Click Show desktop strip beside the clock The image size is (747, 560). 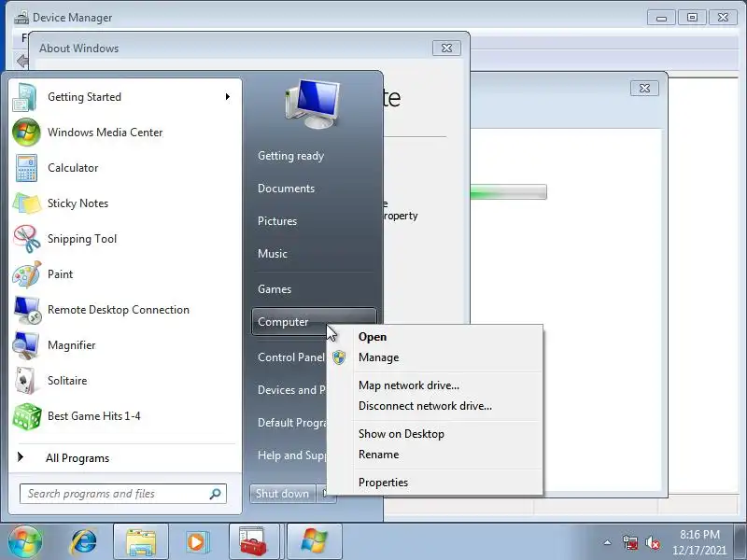click(740, 542)
